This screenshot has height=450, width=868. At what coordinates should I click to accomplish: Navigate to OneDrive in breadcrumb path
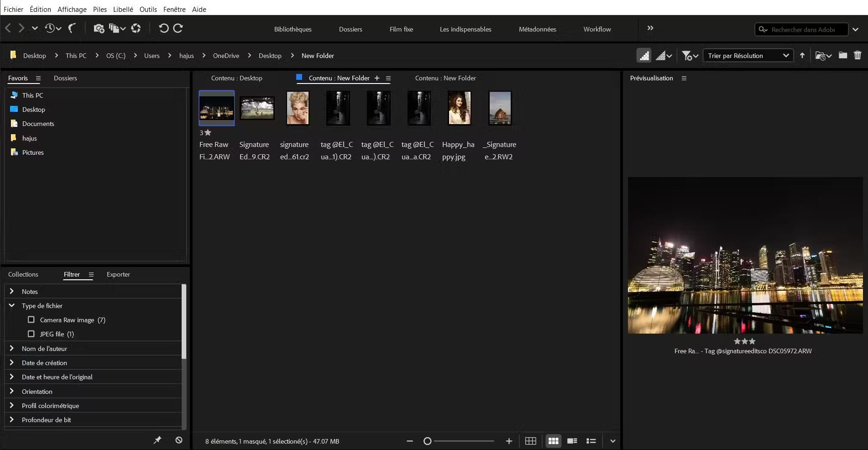coord(226,56)
